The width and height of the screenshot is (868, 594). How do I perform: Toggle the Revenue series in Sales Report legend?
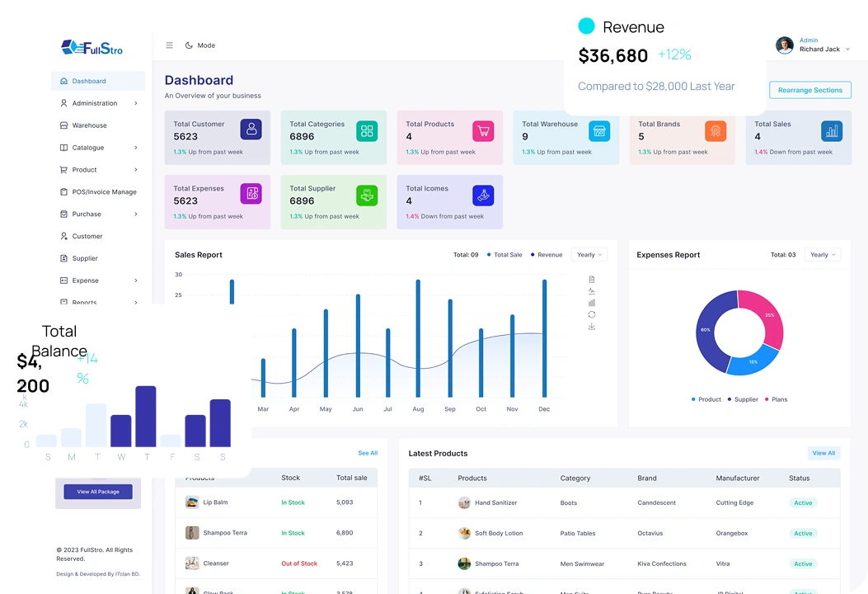549,255
